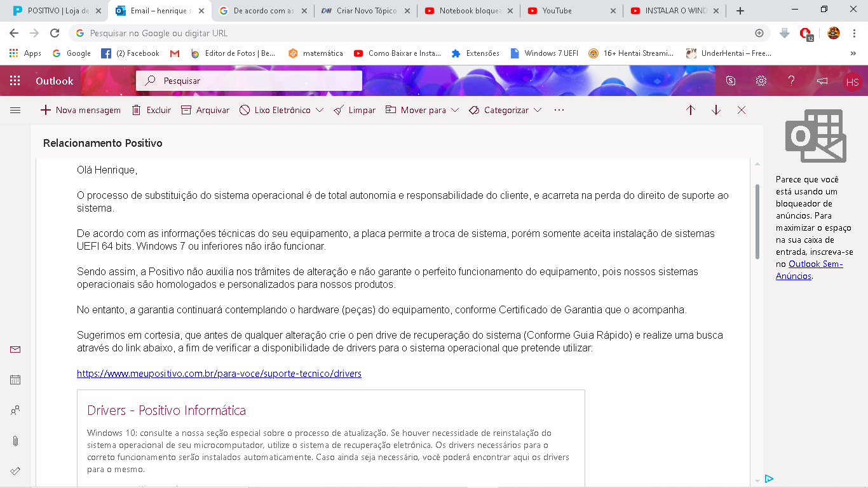Open the Editor de Fotos bookmark

click(233, 53)
